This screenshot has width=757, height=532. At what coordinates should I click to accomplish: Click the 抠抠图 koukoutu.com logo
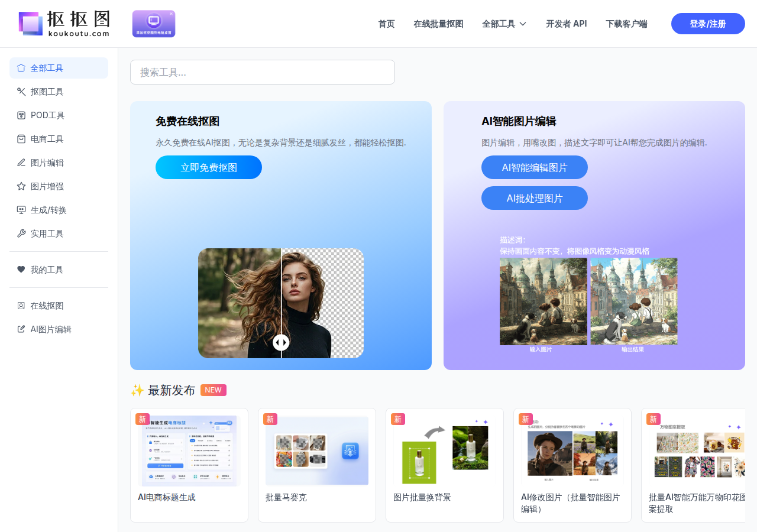[64, 24]
